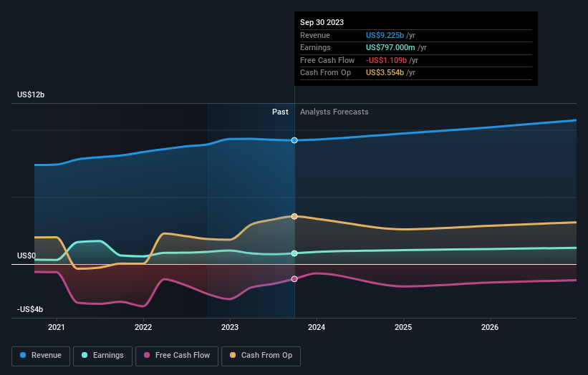
Task: Click the 2022 x-axis label
Action: (143, 327)
